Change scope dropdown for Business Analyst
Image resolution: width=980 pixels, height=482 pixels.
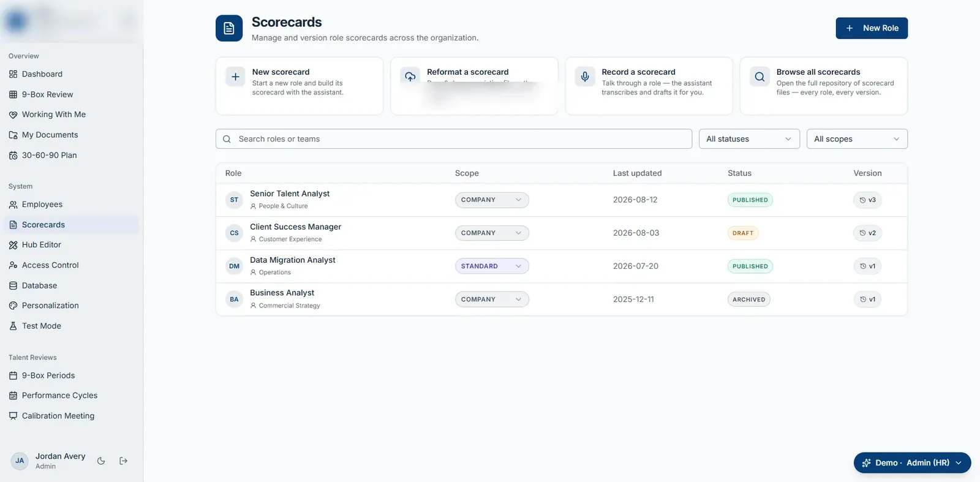(x=492, y=299)
